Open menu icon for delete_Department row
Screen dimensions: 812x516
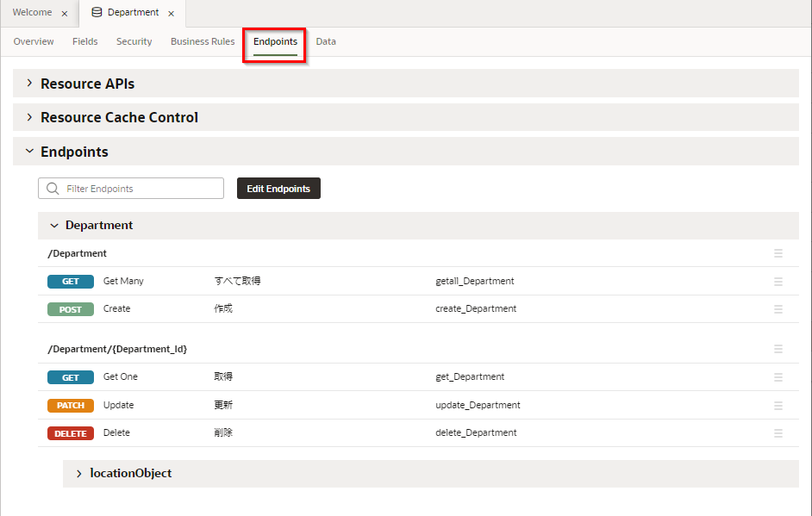coord(778,433)
